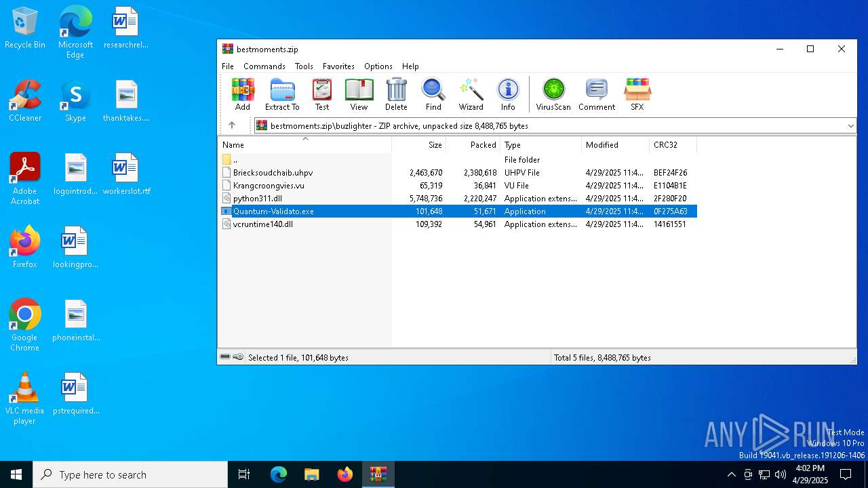Click the Add toolbar icon

pyautogui.click(x=242, y=94)
